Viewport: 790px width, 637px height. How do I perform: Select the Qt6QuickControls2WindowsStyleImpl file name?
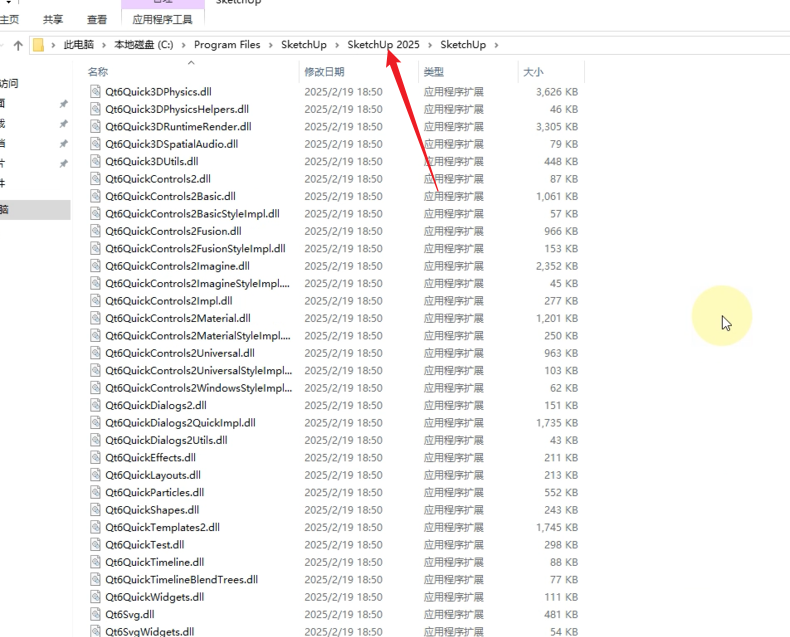click(x=199, y=388)
